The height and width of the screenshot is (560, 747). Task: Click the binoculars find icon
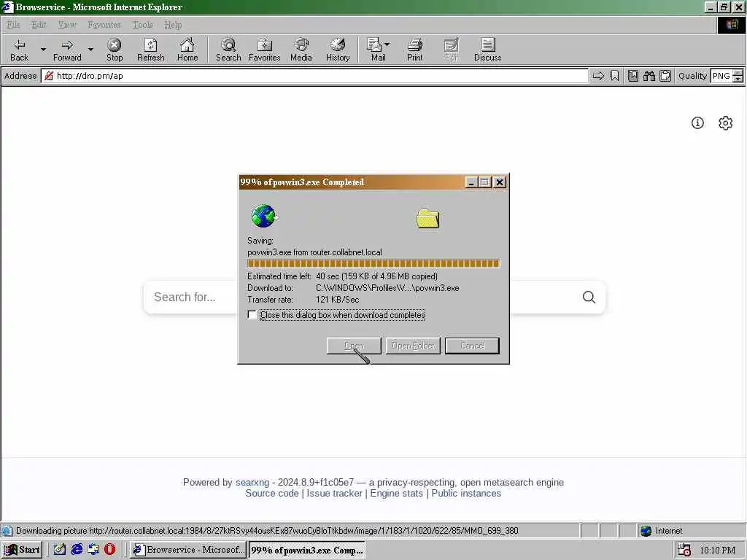tap(649, 76)
